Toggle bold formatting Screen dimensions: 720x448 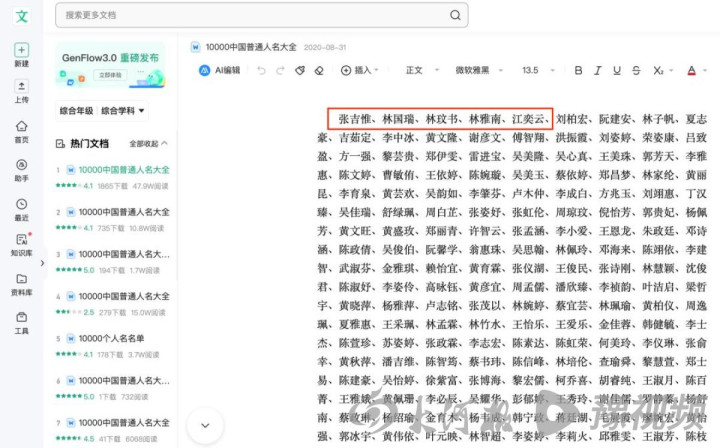[578, 71]
